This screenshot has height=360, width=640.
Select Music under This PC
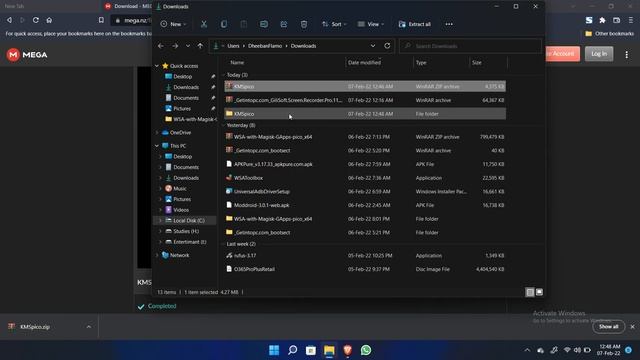tap(180, 189)
